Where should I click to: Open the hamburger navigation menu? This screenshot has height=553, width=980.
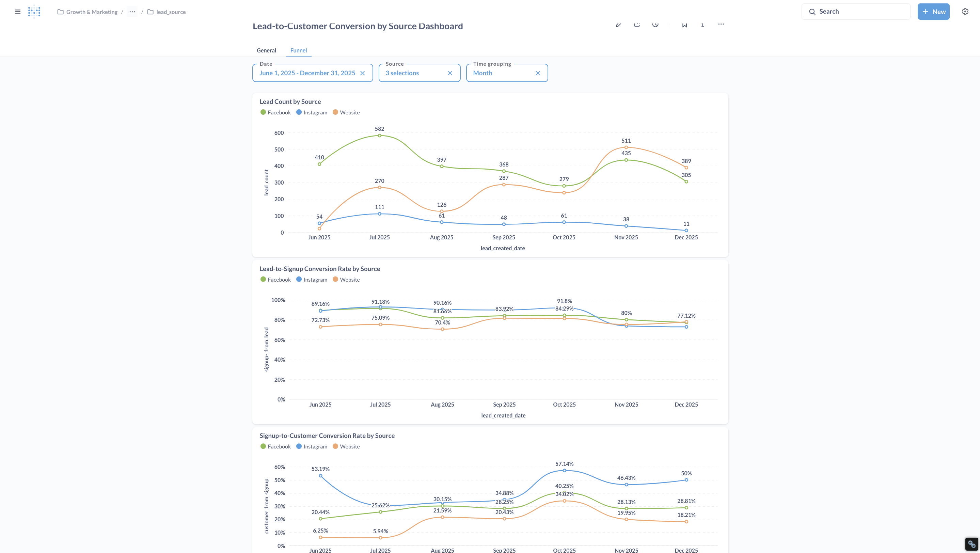pyautogui.click(x=17, y=12)
